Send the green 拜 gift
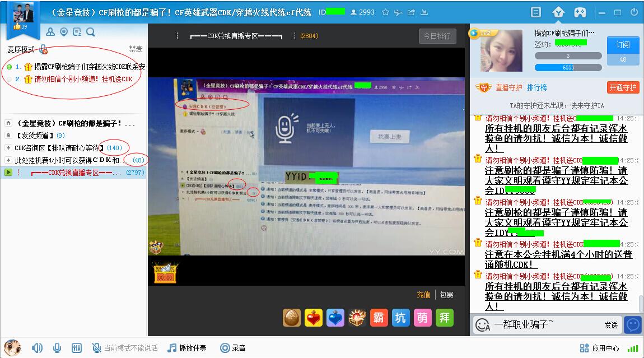 (444, 318)
